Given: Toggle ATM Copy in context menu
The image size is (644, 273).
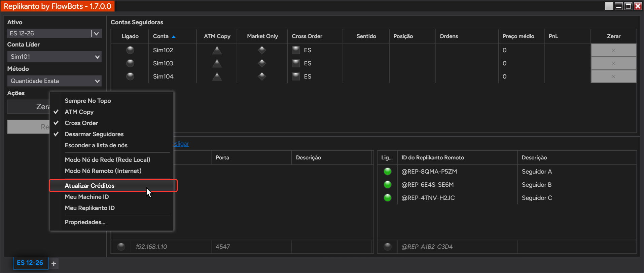Looking at the screenshot, I should pos(111,112).
